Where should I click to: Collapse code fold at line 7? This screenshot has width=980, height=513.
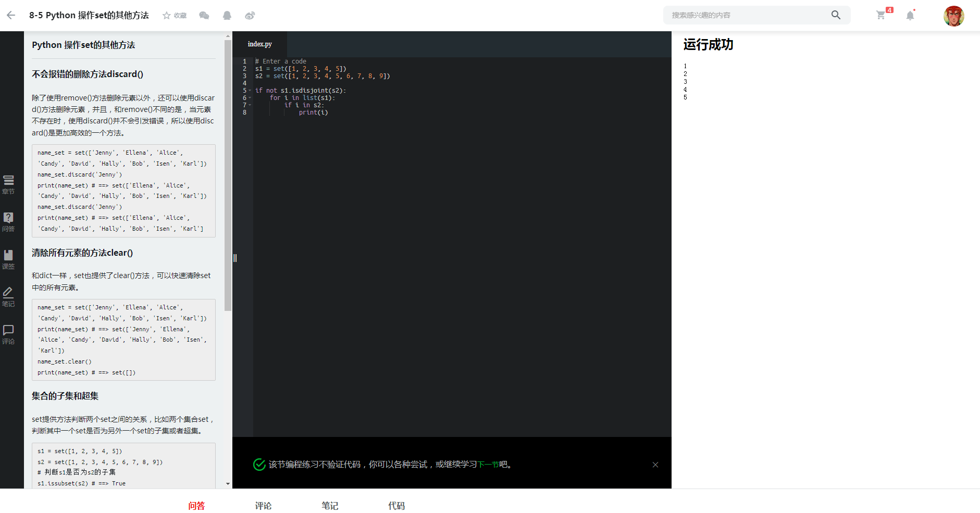pyautogui.click(x=250, y=105)
